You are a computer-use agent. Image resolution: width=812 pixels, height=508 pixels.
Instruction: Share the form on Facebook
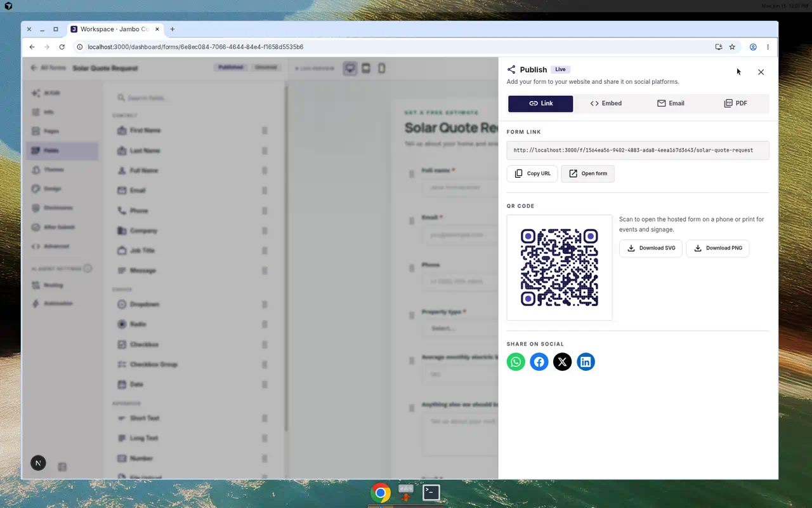click(539, 362)
